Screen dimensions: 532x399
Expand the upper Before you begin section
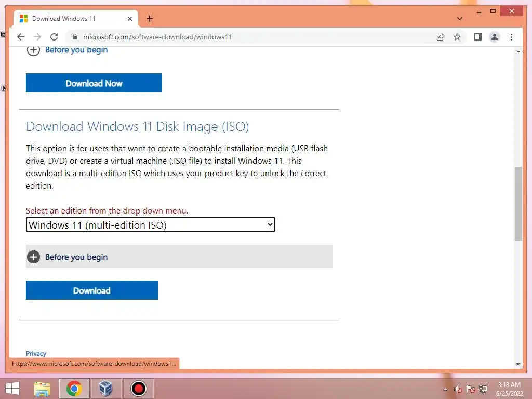point(67,50)
